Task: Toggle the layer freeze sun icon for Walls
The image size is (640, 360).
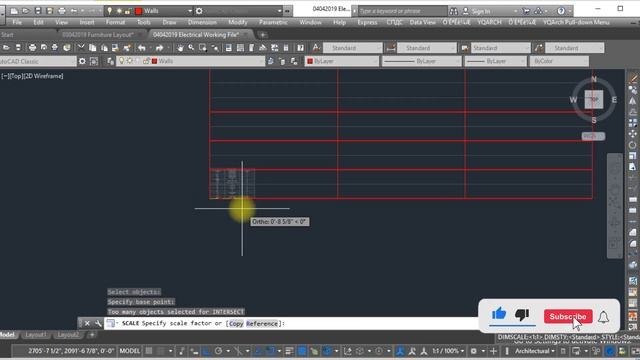Action: click(129, 61)
